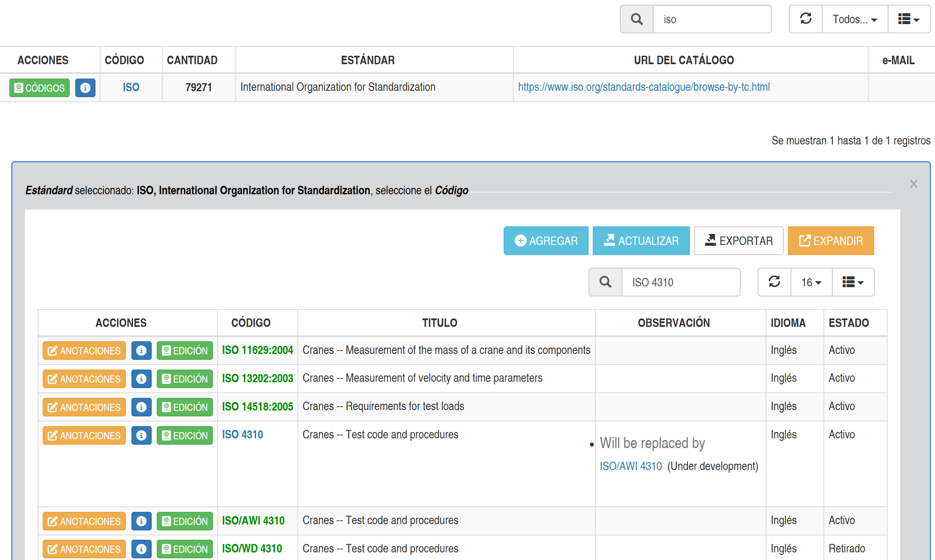The image size is (935, 560).
Task: Click the AGREGAR button
Action: tap(546, 241)
